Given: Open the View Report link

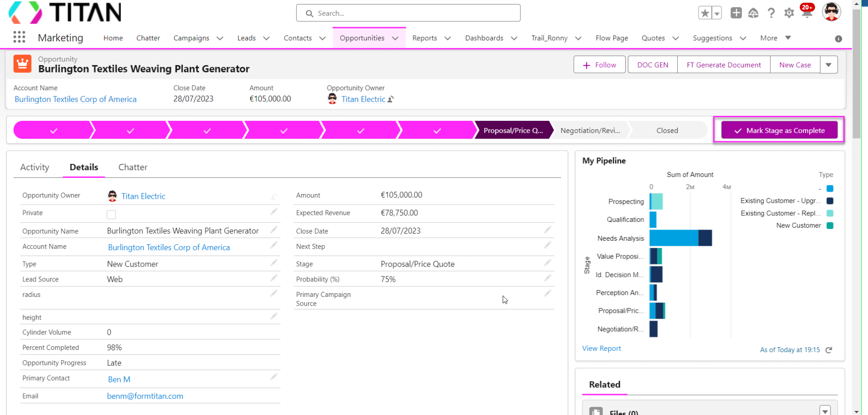Looking at the screenshot, I should point(601,348).
